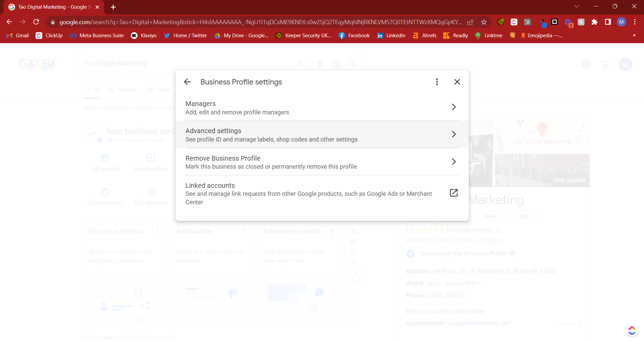The width and height of the screenshot is (644, 342).
Task: Start voice search with microphone icon
Action: click(320, 64)
